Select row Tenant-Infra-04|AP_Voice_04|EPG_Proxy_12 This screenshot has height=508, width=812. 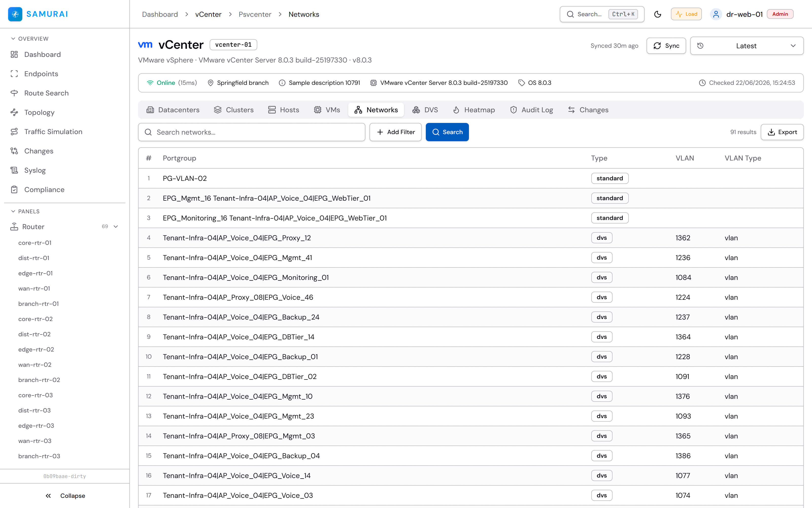(471, 237)
